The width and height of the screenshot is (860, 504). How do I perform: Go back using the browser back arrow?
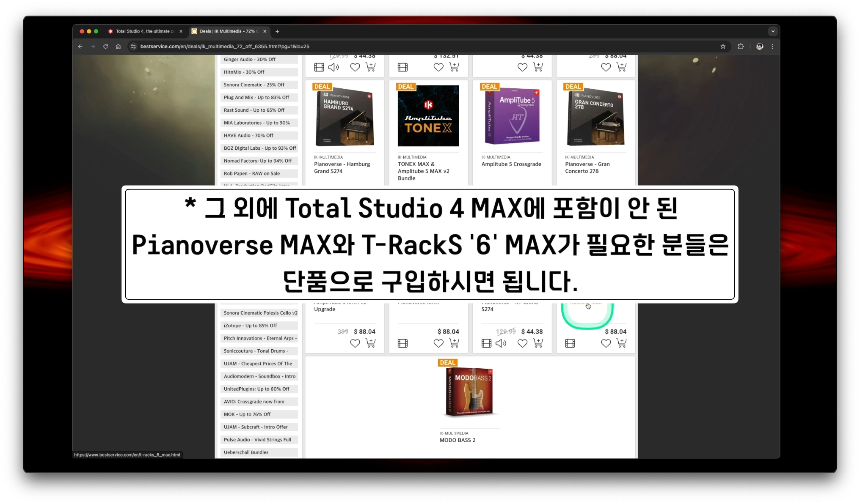pyautogui.click(x=80, y=47)
